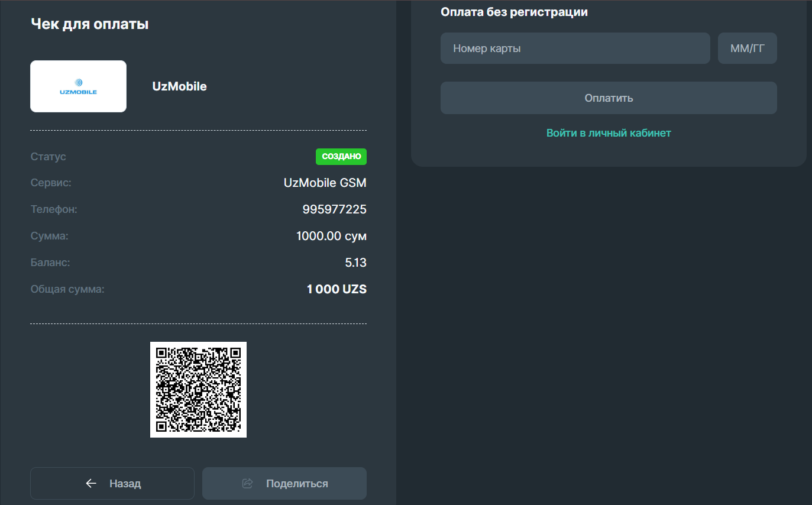The image size is (812, 505).
Task: Click the Оплата без регистрации heading
Action: [514, 12]
